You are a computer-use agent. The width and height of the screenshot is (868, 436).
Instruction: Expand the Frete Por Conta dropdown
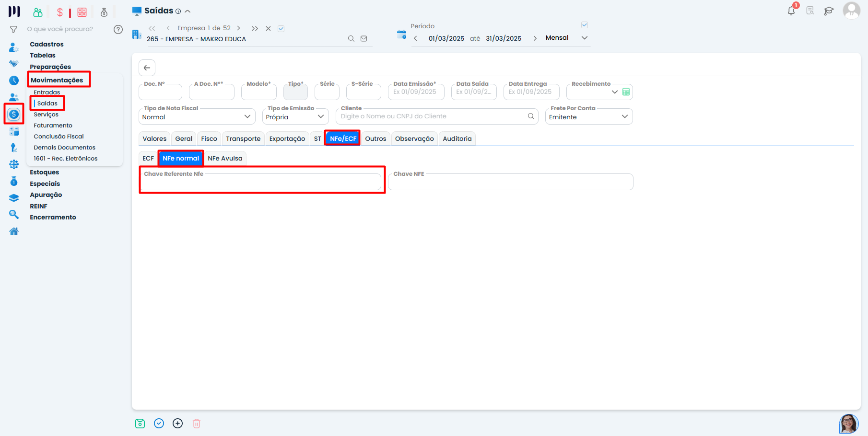click(588, 117)
